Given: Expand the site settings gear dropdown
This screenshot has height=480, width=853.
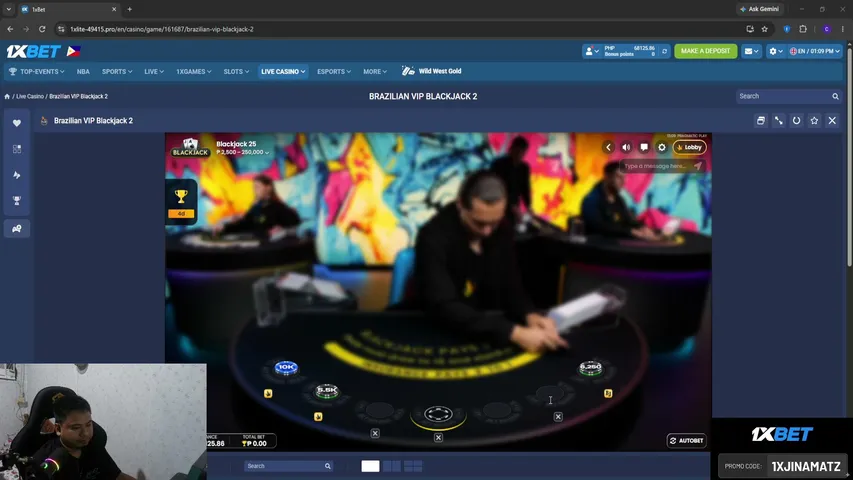Looking at the screenshot, I should pyautogui.click(x=776, y=51).
